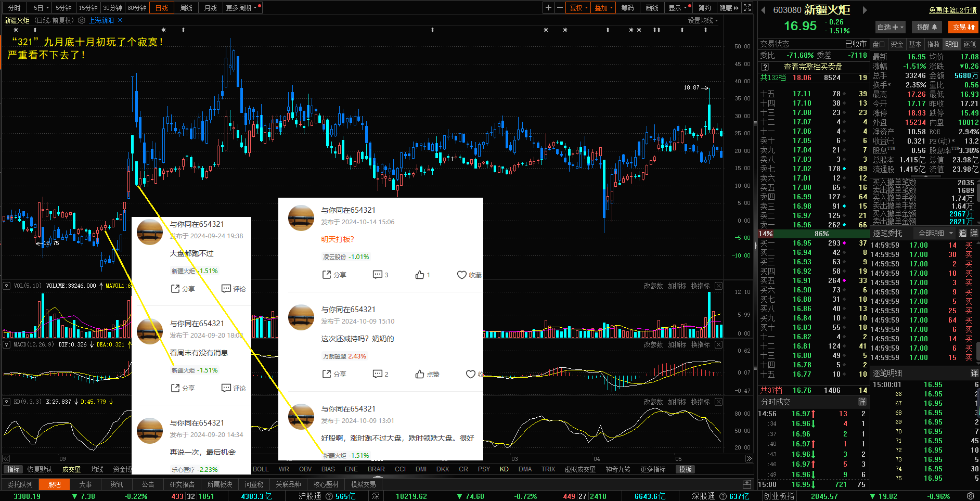Click the share icon on the 大盘都跑不过 post
This screenshot has width=980, height=501.
pos(175,289)
